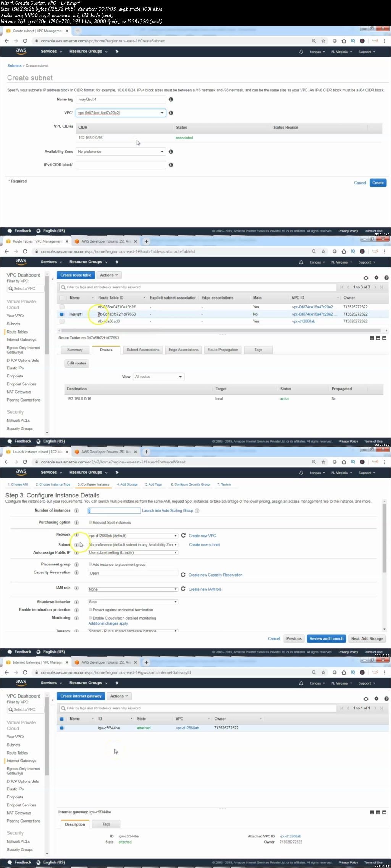This screenshot has width=391, height=868.
Task: Expand Actions dropdown in Route Tables window
Action: tap(109, 275)
